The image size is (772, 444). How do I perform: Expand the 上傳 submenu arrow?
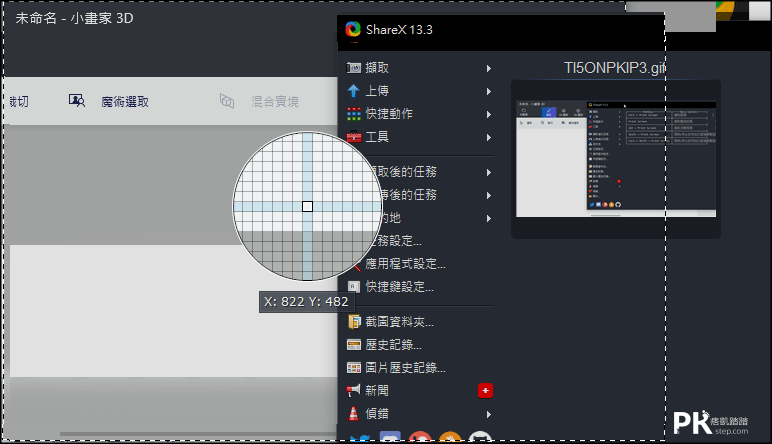pos(488,91)
